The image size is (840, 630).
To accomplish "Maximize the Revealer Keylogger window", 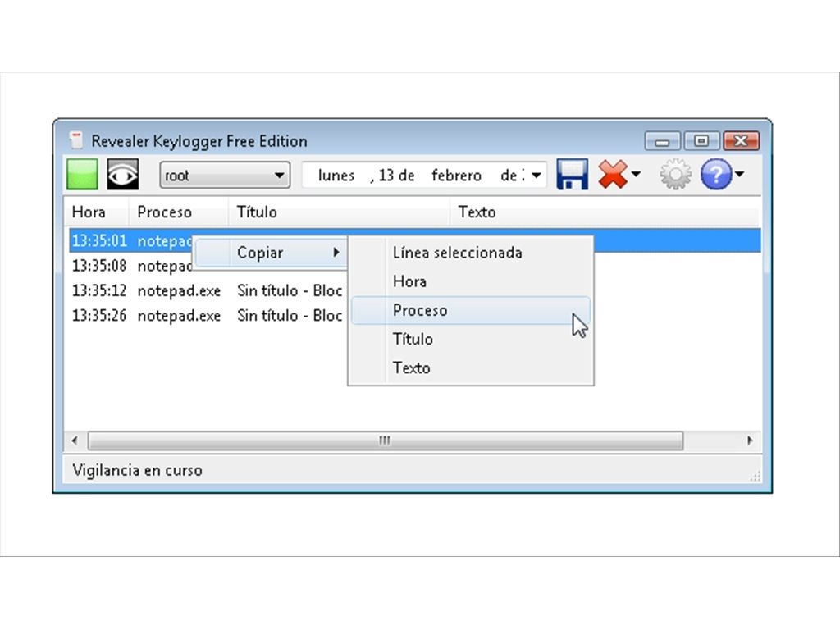I will tap(701, 141).
